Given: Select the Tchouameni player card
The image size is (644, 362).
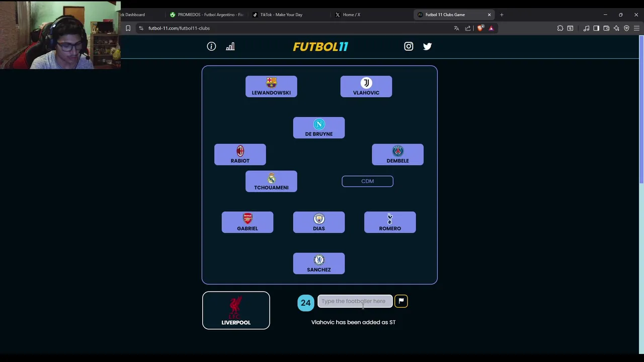Looking at the screenshot, I should 271,182.
